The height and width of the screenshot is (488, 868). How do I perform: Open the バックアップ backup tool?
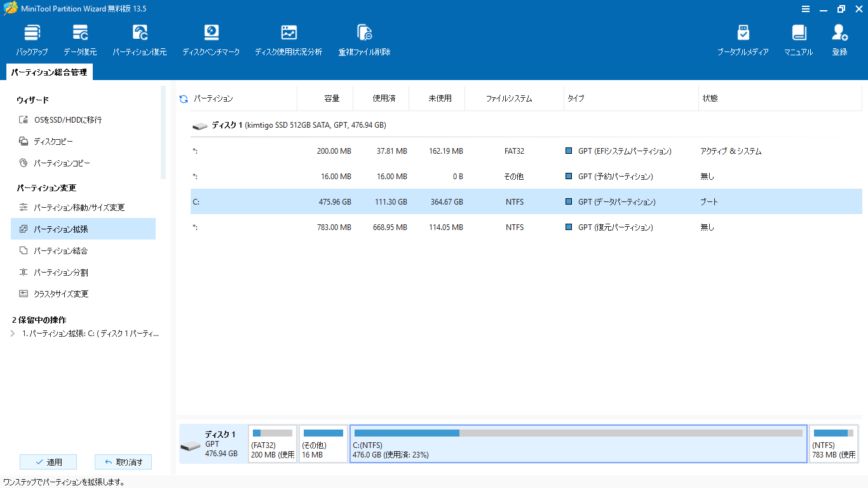coord(32,40)
